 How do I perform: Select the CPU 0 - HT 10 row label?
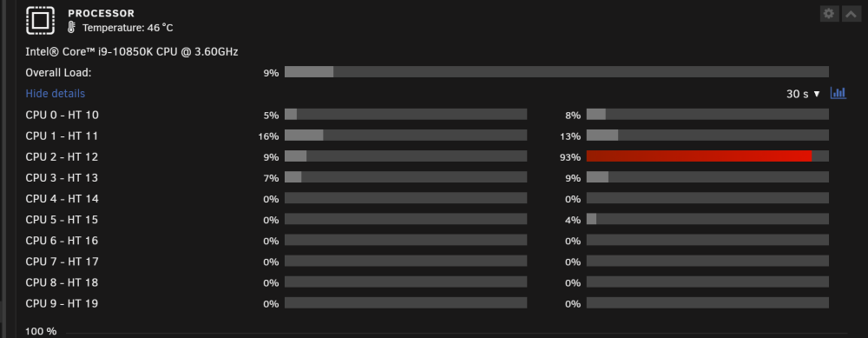pos(62,115)
